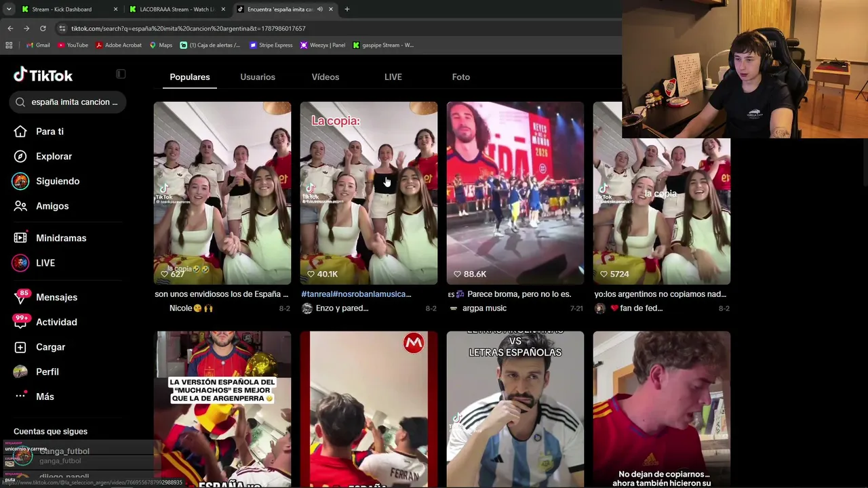The width and height of the screenshot is (868, 488).
Task: Click '#tanreal#nosrobanlamusica' hashtag link
Action: 356,294
